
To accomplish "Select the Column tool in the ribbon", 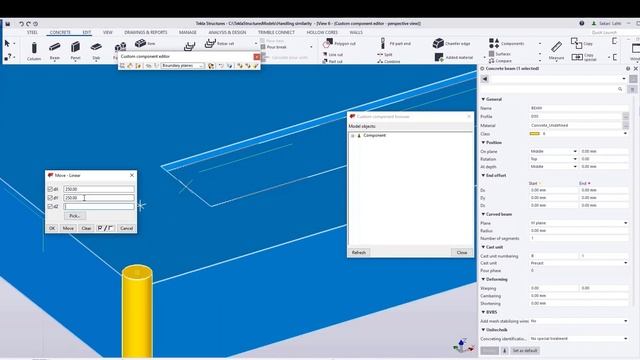I will (34, 51).
